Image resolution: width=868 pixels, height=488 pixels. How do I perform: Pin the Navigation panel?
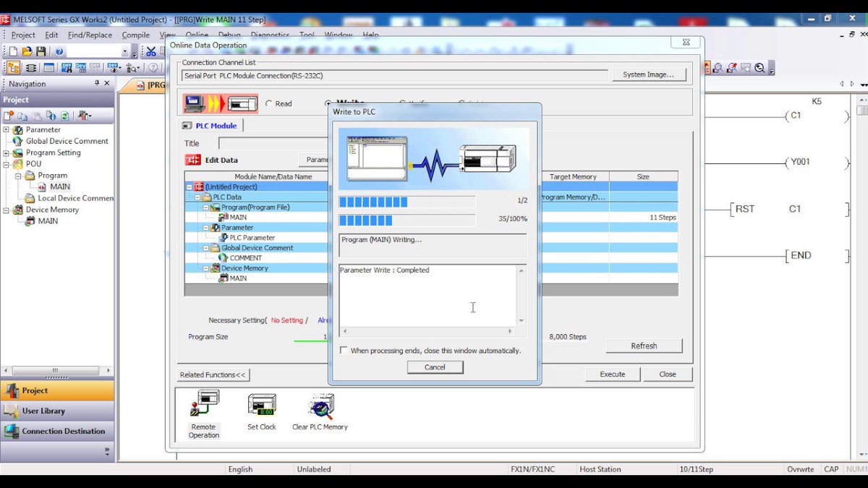98,83
